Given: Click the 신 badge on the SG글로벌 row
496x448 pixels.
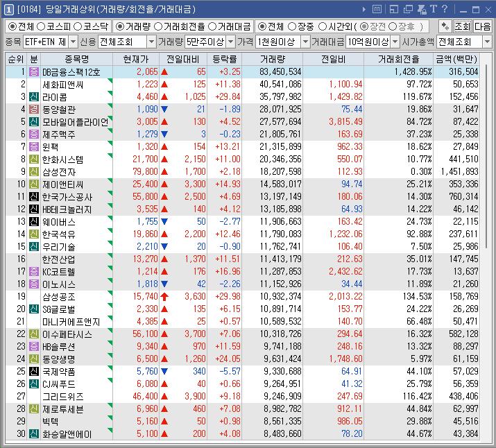Looking at the screenshot, I should click(33, 309).
